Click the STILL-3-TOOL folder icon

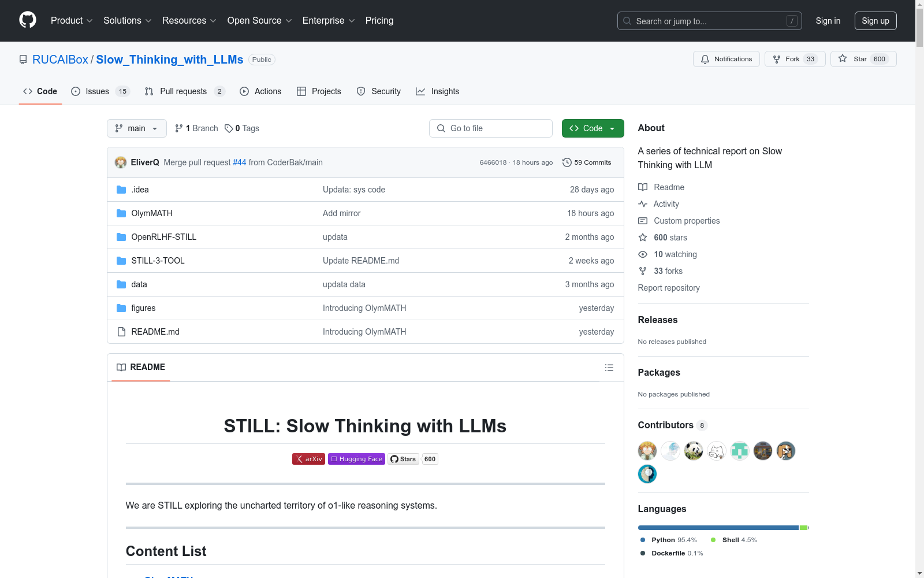click(x=121, y=261)
